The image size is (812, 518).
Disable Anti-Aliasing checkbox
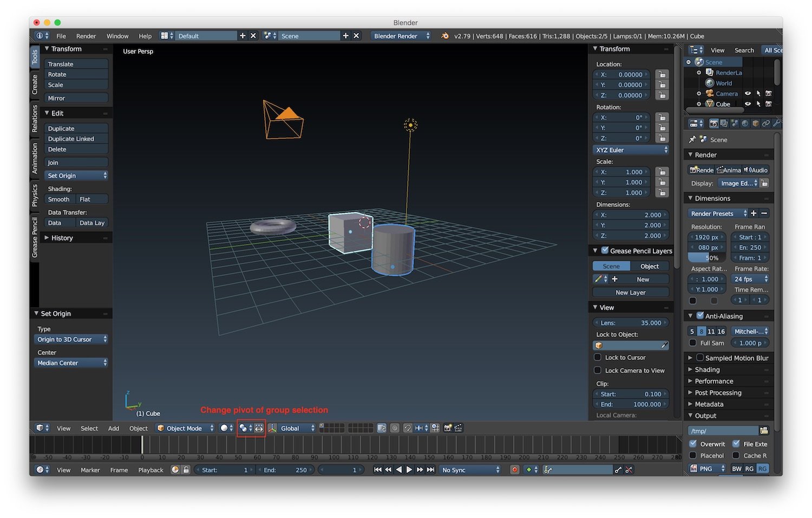click(700, 315)
